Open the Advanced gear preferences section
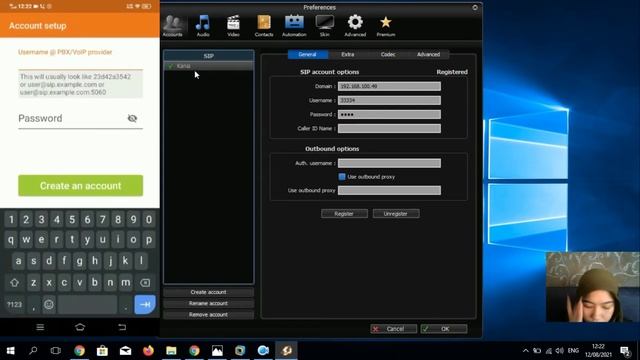This screenshot has height=360, width=640. [x=355, y=26]
